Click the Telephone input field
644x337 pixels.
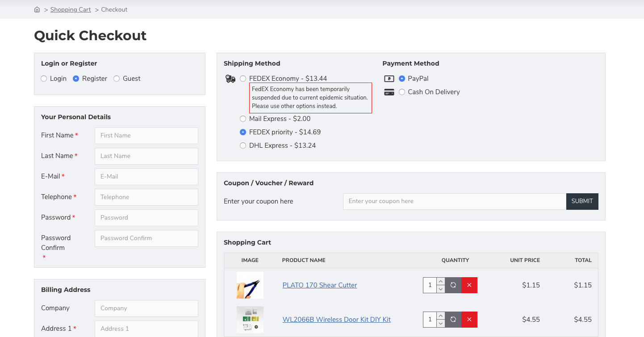(x=146, y=197)
